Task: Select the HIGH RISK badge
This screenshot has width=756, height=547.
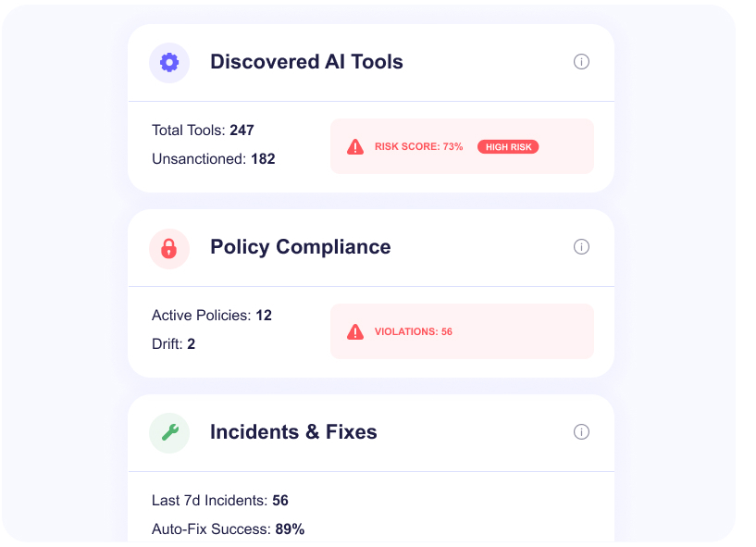Action: [x=507, y=147]
